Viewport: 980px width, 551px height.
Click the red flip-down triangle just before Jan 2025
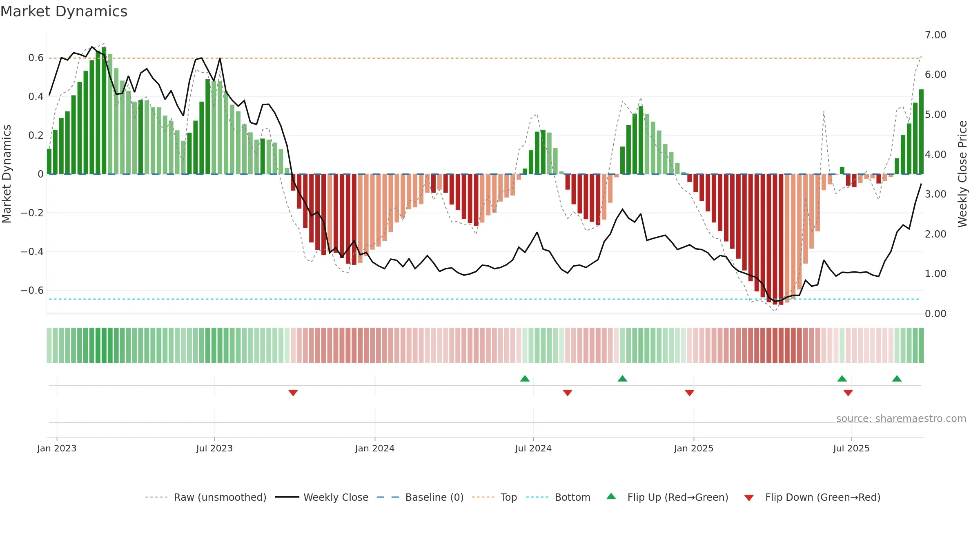point(690,393)
